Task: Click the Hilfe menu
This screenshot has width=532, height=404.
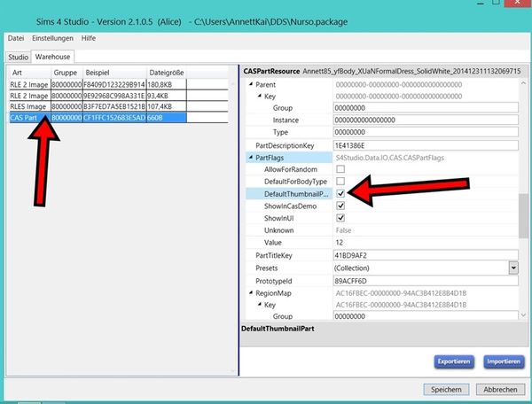Action: point(89,39)
